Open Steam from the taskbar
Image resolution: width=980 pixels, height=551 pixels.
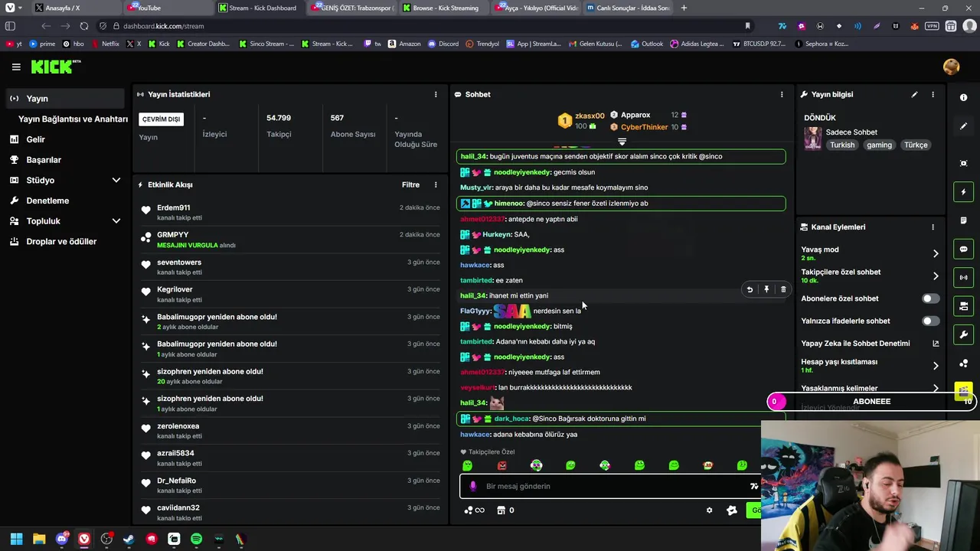tap(129, 539)
